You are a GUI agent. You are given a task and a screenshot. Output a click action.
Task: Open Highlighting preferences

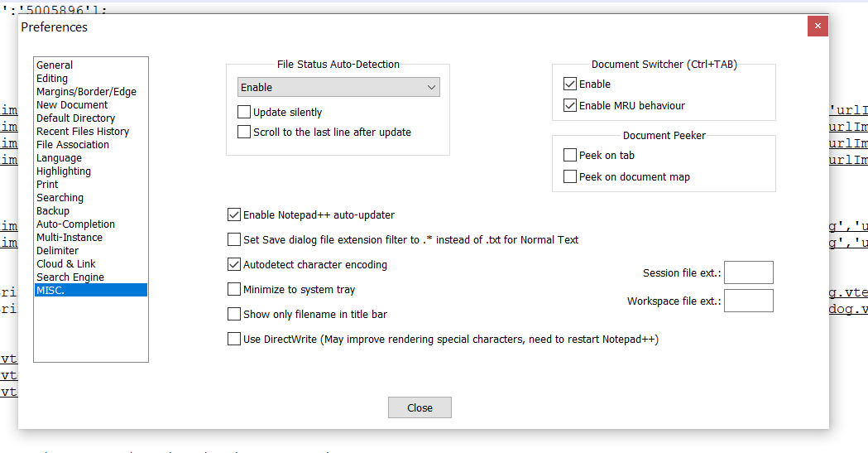pyautogui.click(x=91, y=171)
